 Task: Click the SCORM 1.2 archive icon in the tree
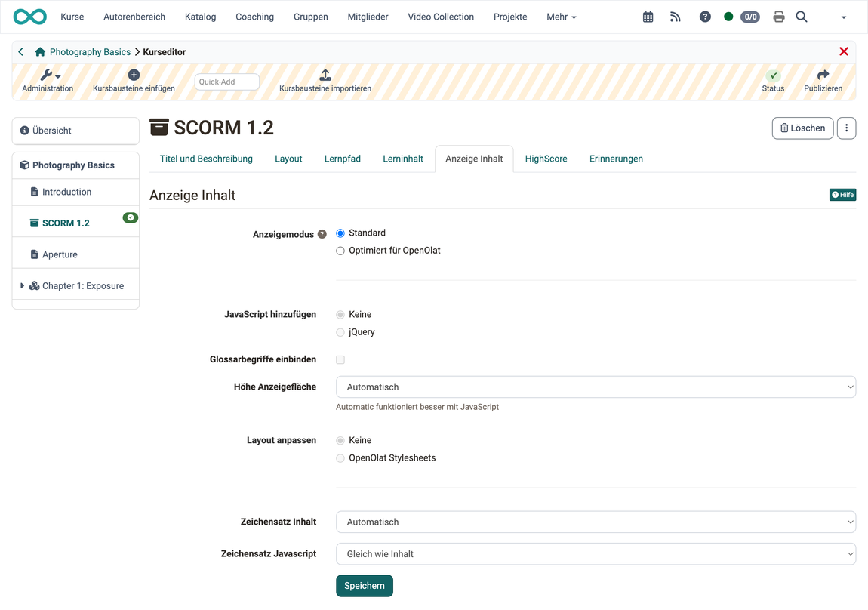34,223
